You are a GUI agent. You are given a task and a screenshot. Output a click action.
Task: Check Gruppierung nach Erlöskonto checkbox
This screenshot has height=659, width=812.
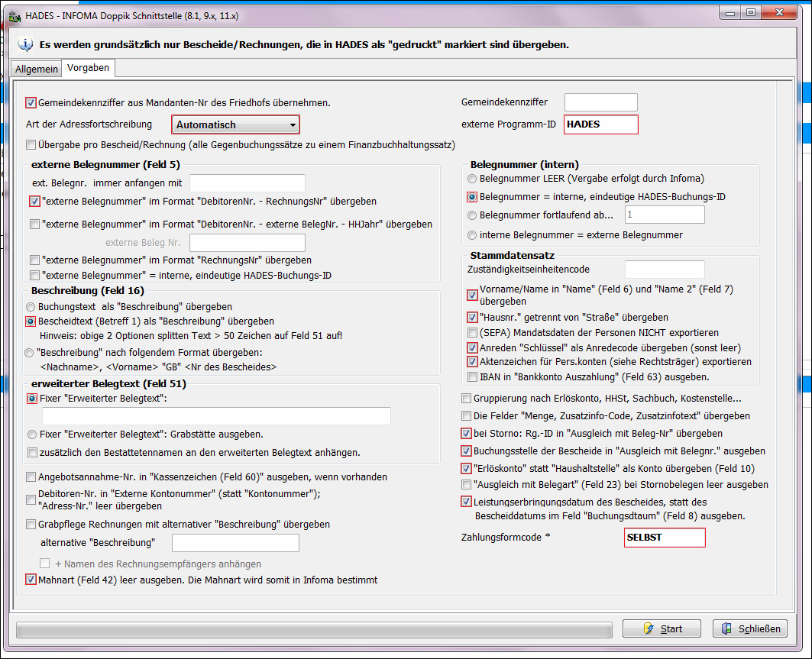467,398
